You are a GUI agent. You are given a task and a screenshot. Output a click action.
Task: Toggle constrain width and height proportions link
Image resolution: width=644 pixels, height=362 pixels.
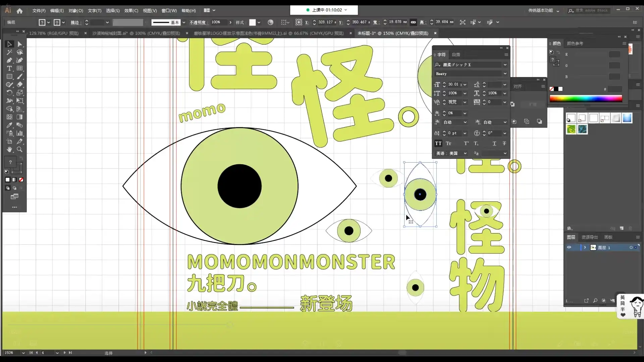[x=413, y=22]
